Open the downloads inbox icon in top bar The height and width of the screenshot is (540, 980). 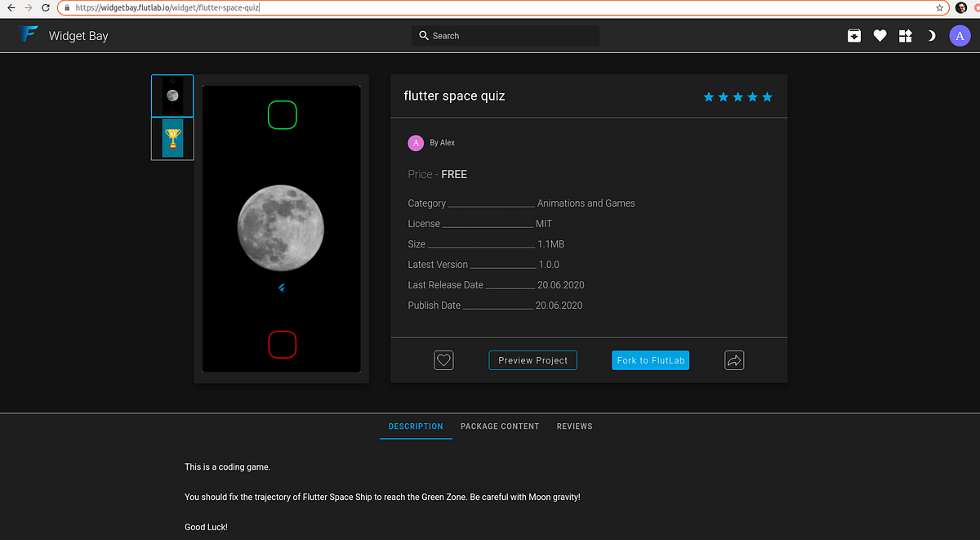[853, 35]
